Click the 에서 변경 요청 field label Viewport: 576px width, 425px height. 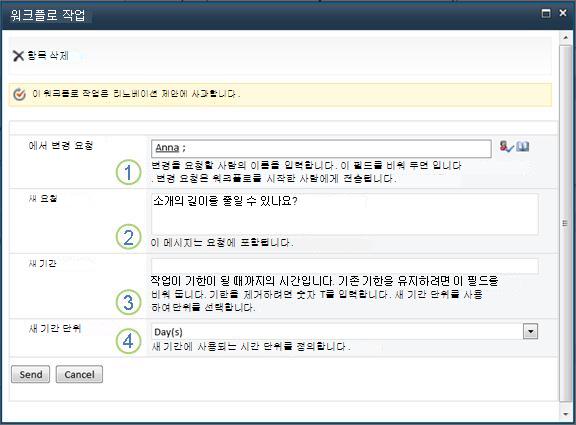[x=61, y=145]
